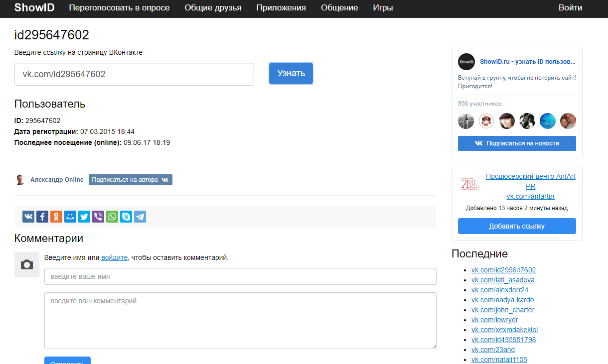This screenshot has height=364, width=608.
Task: Click Войти to log in
Action: pyautogui.click(x=570, y=8)
